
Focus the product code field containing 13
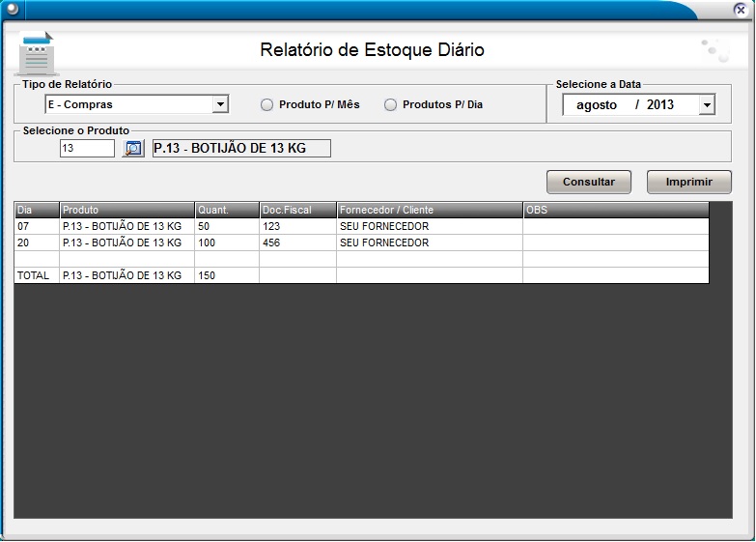pos(87,148)
